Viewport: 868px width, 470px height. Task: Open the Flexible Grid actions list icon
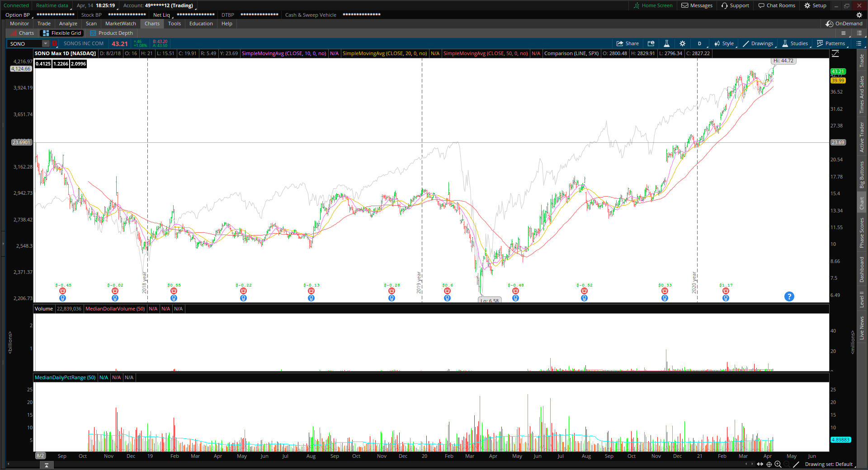click(859, 33)
